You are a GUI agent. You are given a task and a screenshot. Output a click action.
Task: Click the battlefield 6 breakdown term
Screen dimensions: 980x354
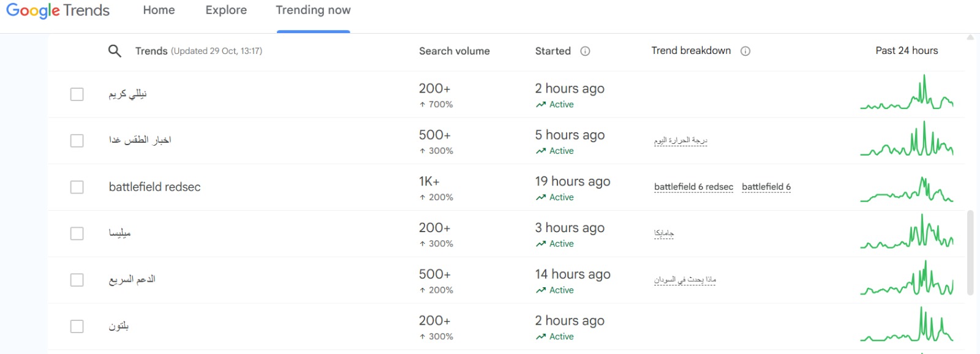tap(766, 187)
